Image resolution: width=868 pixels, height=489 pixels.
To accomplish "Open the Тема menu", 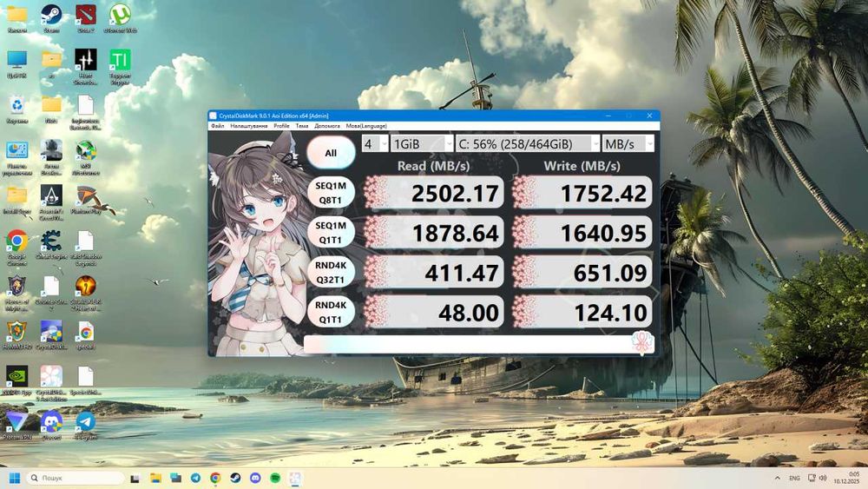I will tap(302, 126).
